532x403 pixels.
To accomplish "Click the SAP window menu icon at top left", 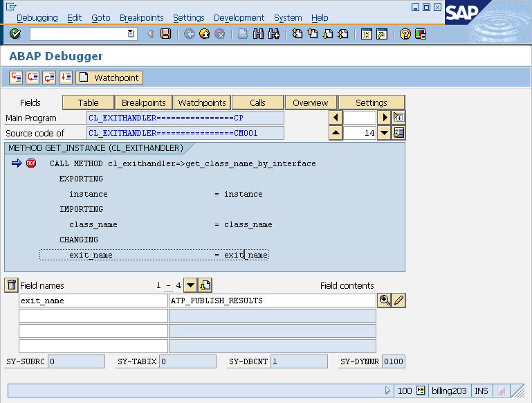I will [11, 6].
